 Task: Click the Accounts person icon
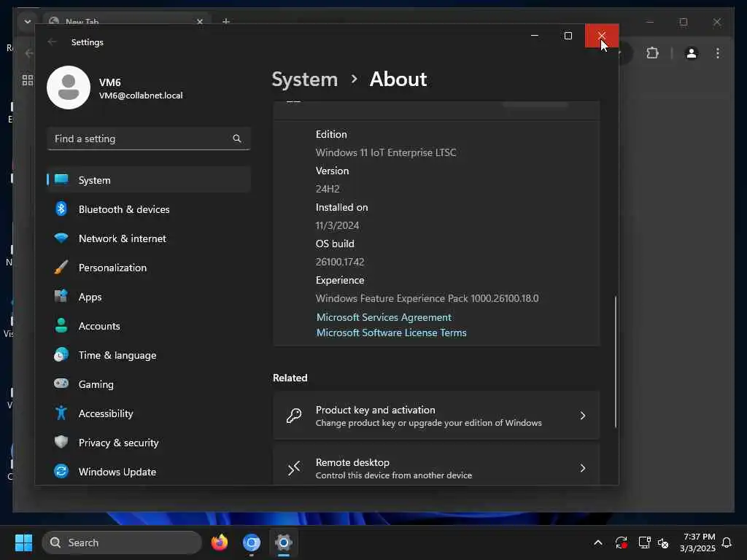tap(61, 325)
